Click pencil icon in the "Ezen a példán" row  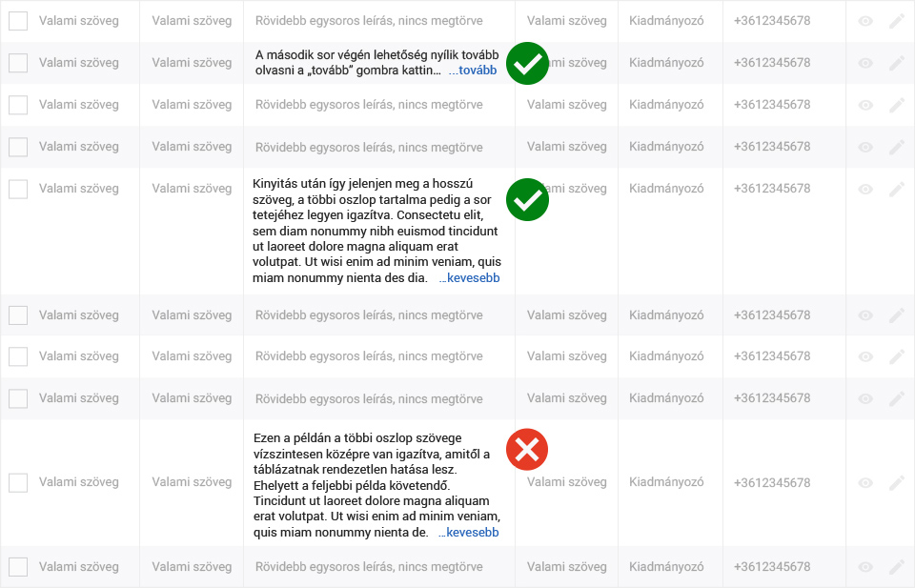click(x=897, y=483)
